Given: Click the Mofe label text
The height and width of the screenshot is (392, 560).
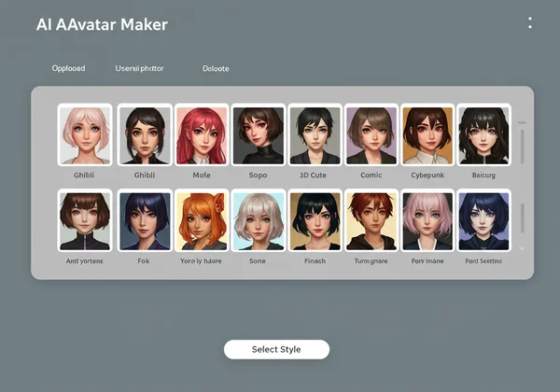Looking at the screenshot, I should point(202,175).
